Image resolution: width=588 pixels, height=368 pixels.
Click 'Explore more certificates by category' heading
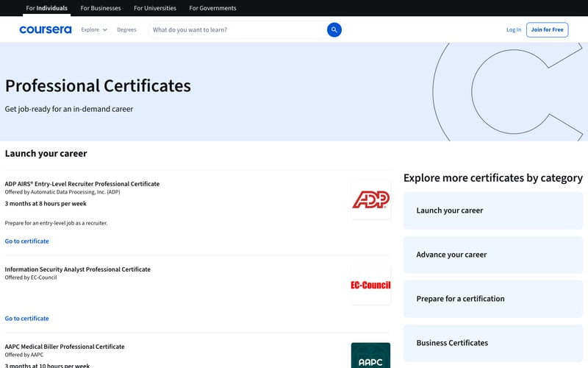tap(493, 177)
